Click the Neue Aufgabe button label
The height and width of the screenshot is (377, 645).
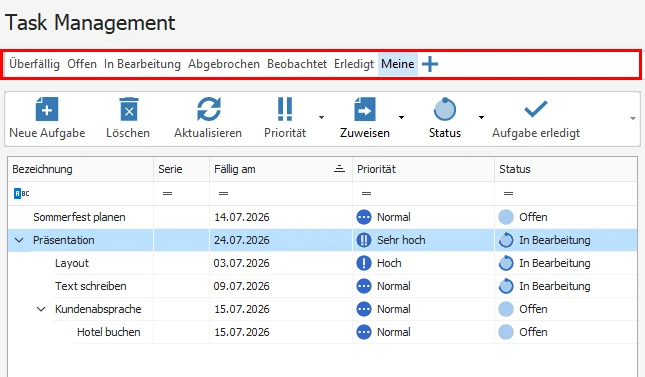click(47, 133)
